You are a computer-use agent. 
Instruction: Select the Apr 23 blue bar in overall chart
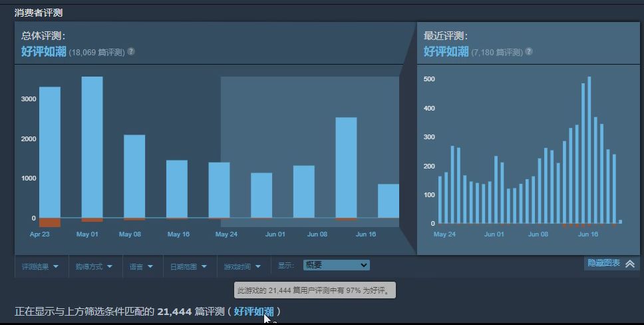click(50, 153)
